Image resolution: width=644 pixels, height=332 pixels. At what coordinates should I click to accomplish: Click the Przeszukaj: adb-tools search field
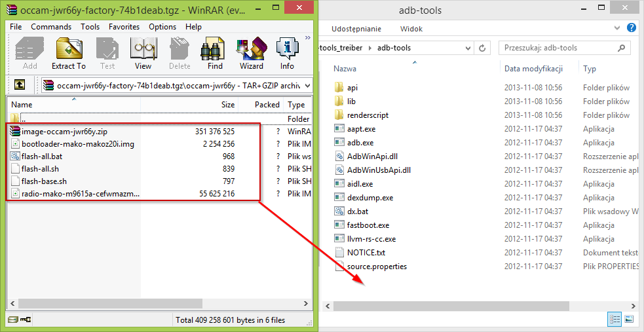tap(565, 48)
